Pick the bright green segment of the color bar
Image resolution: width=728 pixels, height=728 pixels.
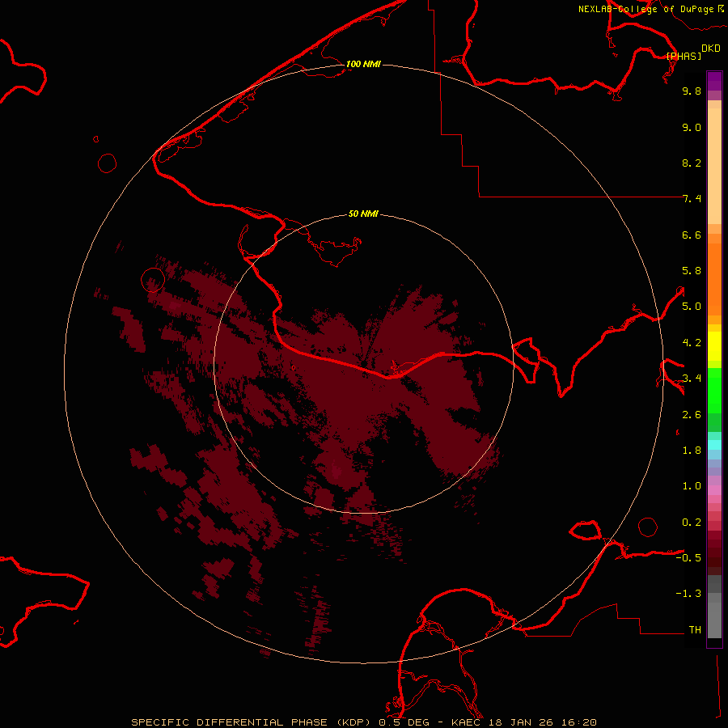click(714, 390)
